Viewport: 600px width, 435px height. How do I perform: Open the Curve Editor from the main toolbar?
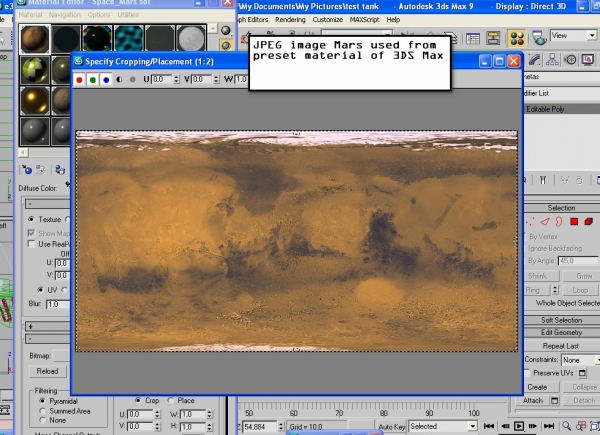tap(473, 39)
